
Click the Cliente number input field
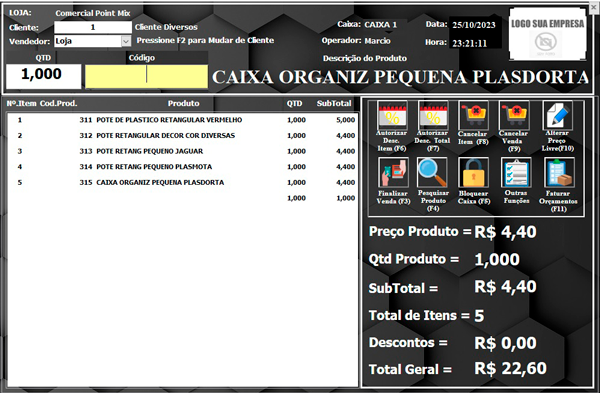click(x=93, y=27)
